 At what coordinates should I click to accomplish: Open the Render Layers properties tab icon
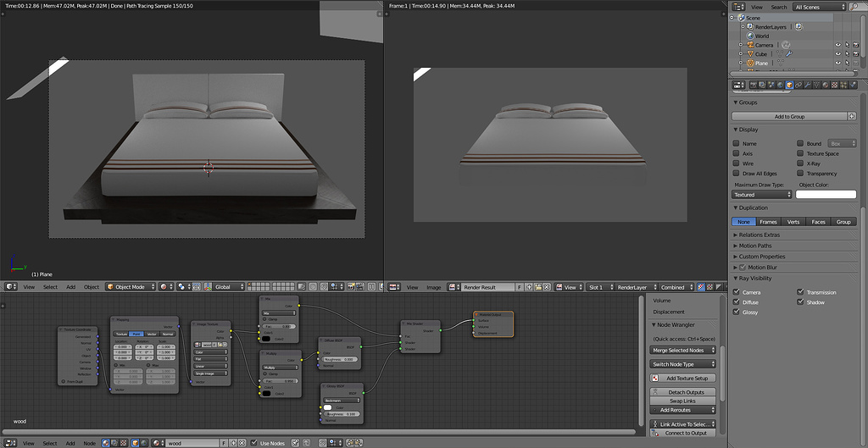pos(762,85)
